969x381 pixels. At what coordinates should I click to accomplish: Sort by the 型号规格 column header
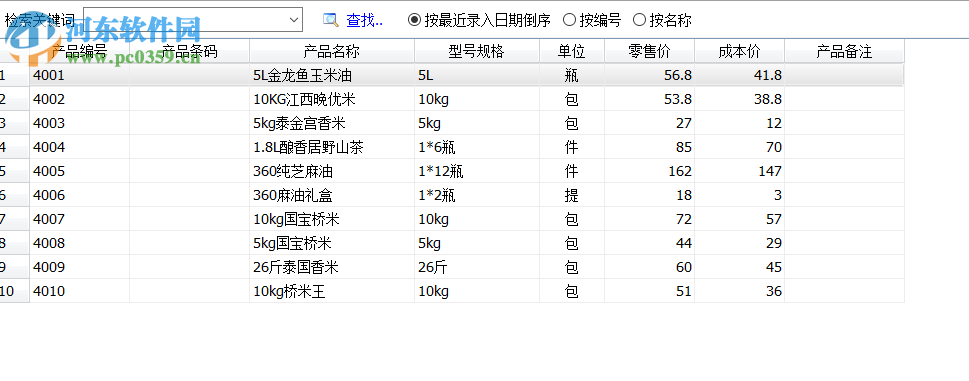click(476, 51)
